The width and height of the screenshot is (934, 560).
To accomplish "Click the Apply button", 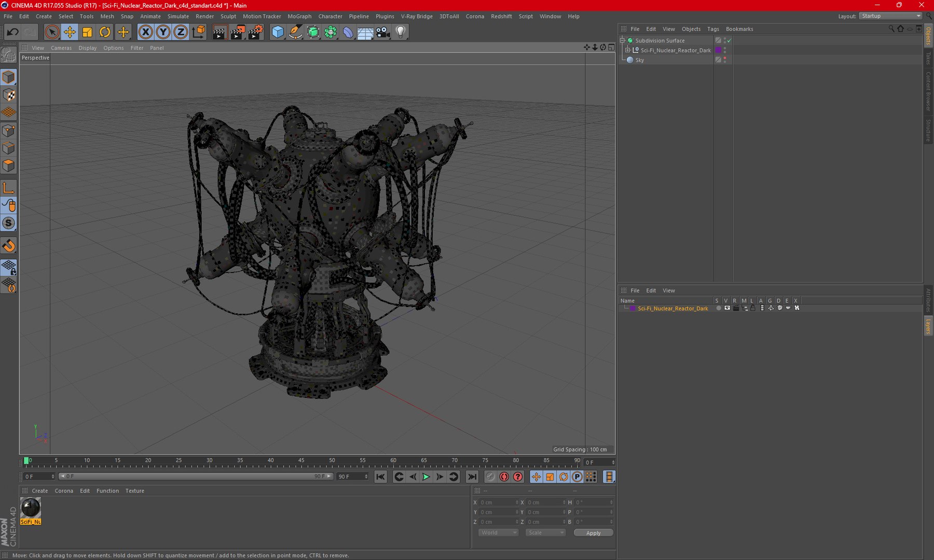I will pos(593,533).
